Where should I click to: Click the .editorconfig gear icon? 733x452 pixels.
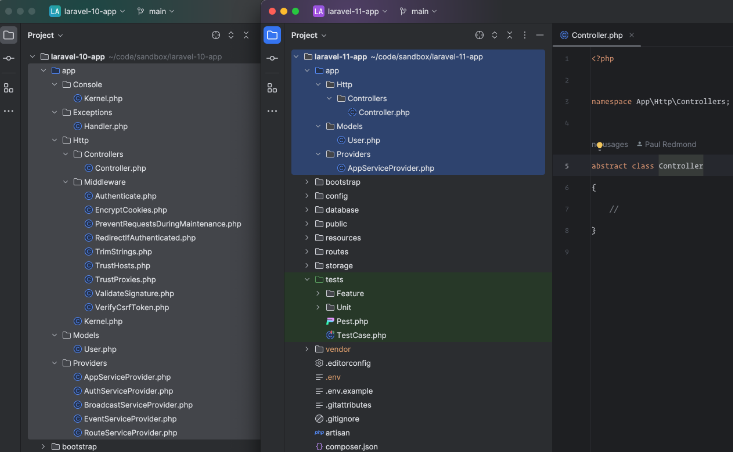click(x=319, y=363)
